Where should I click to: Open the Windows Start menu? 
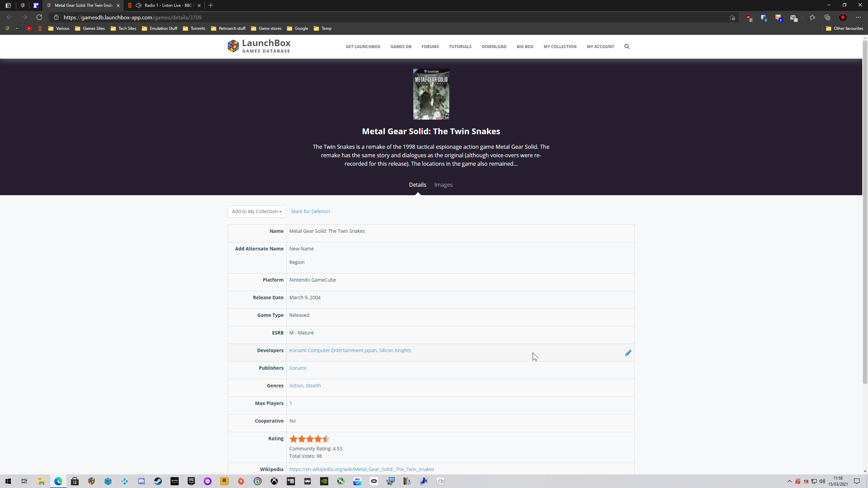pyautogui.click(x=8, y=481)
